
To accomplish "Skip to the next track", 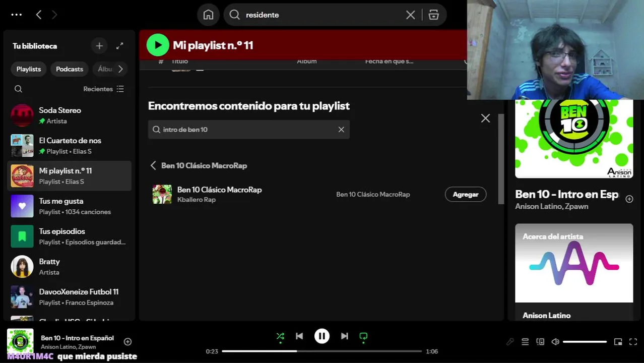I will [x=344, y=336].
